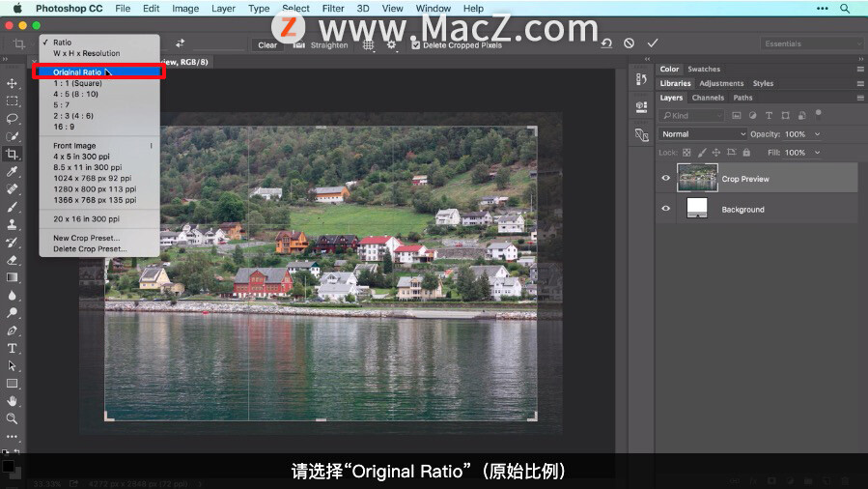
Task: Switch to the Adjustments tab
Action: point(721,83)
